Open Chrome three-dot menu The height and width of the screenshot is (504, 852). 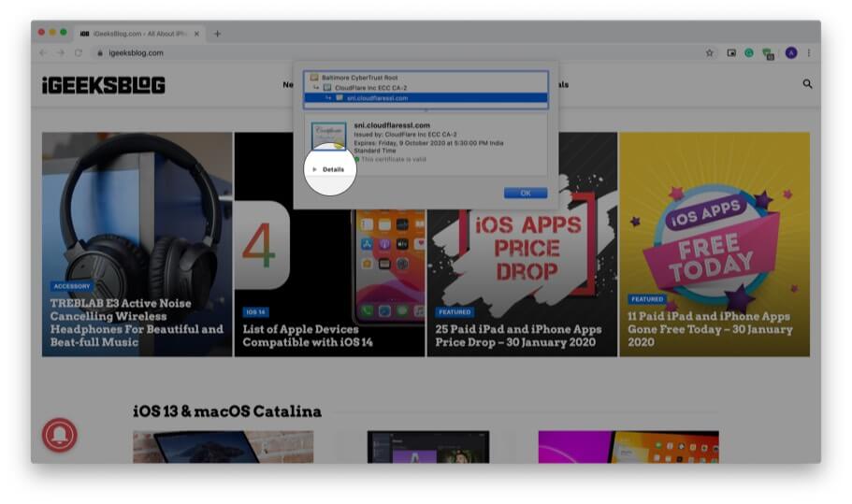point(809,52)
